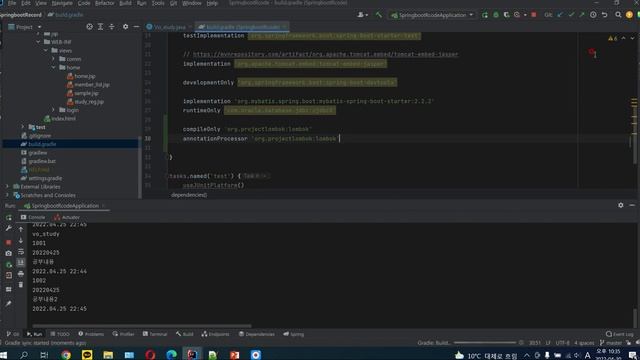
Task: Collapse the home folder
Action: coord(53,67)
